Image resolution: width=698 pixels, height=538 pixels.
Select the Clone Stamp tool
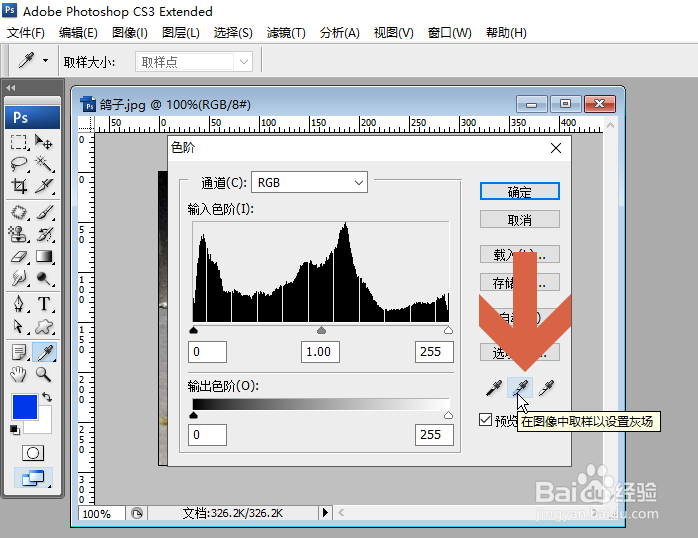(x=19, y=234)
